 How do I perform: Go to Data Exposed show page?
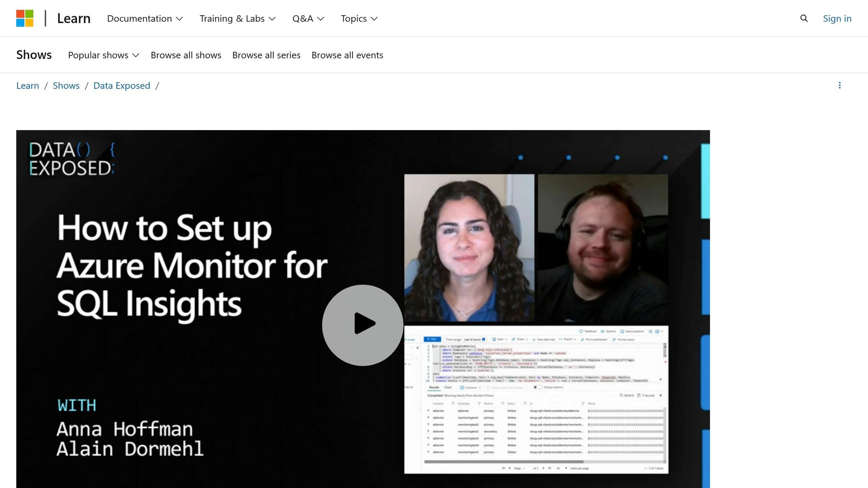point(122,85)
